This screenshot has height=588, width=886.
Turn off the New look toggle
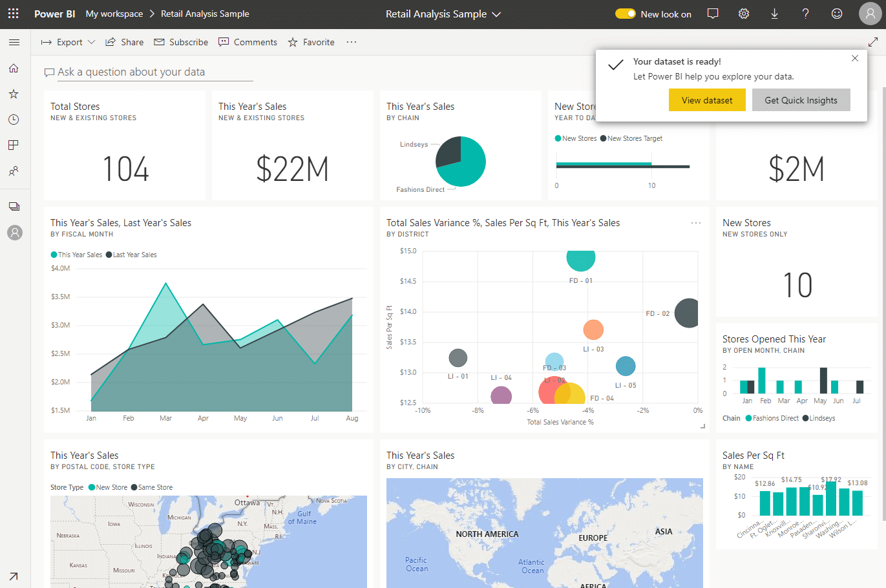point(626,12)
